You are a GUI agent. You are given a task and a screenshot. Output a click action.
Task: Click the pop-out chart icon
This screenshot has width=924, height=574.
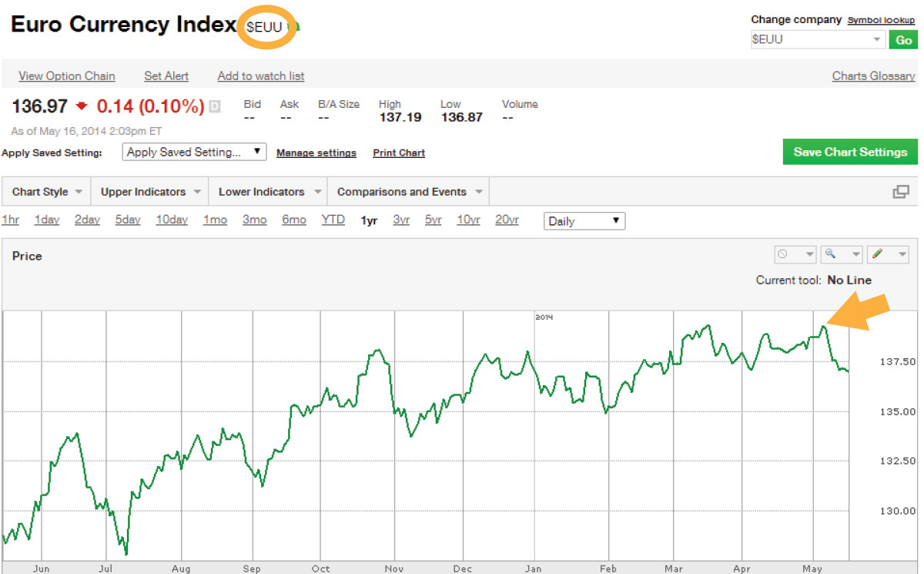click(902, 191)
